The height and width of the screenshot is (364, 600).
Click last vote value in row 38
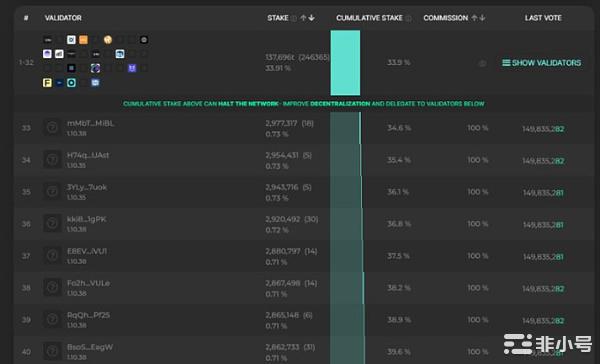[543, 289]
